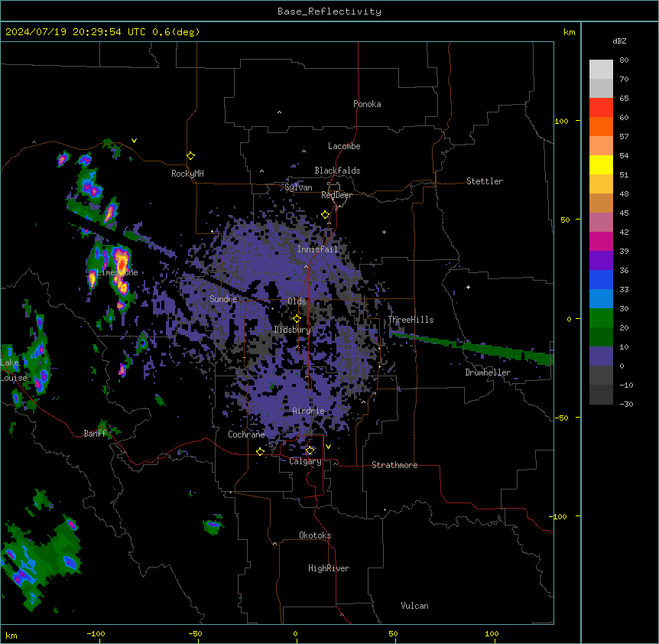Select the yellow diamond marker east of Cochrane

click(260, 451)
